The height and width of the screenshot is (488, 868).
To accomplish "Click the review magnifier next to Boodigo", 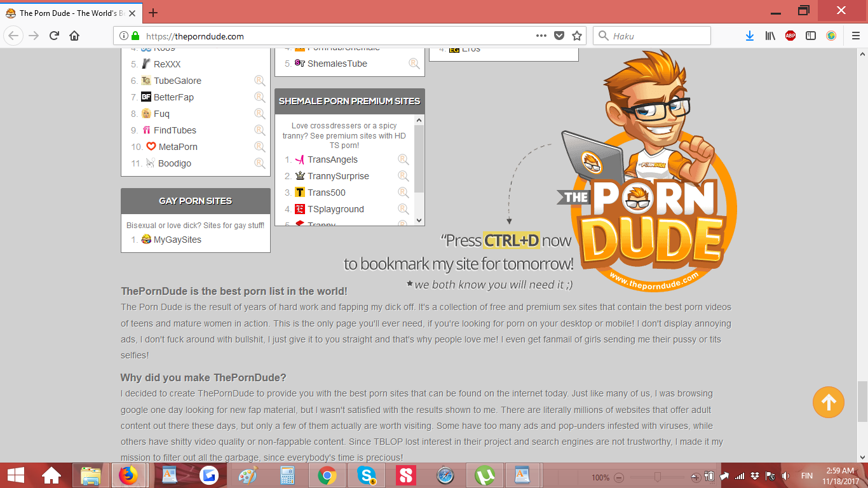I will [260, 163].
